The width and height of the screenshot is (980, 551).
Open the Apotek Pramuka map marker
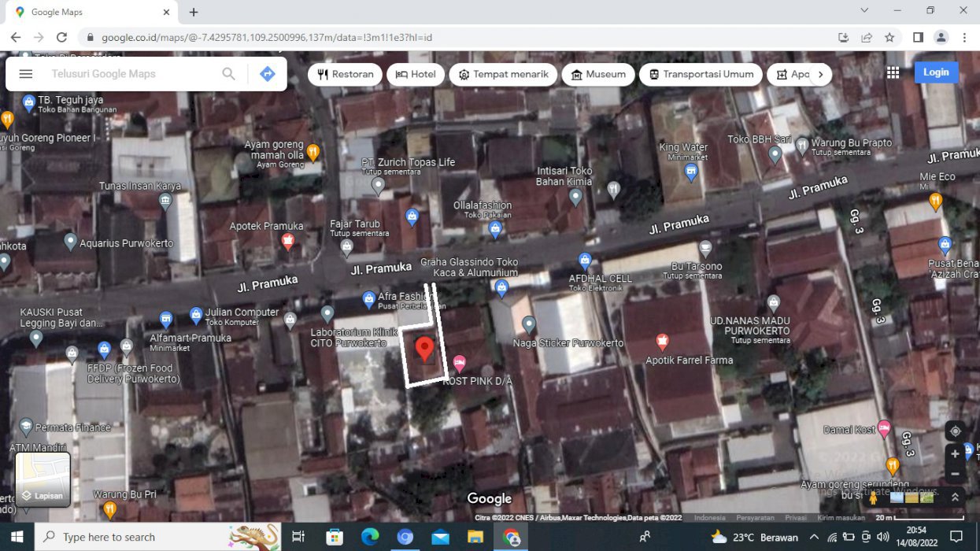pos(287,242)
